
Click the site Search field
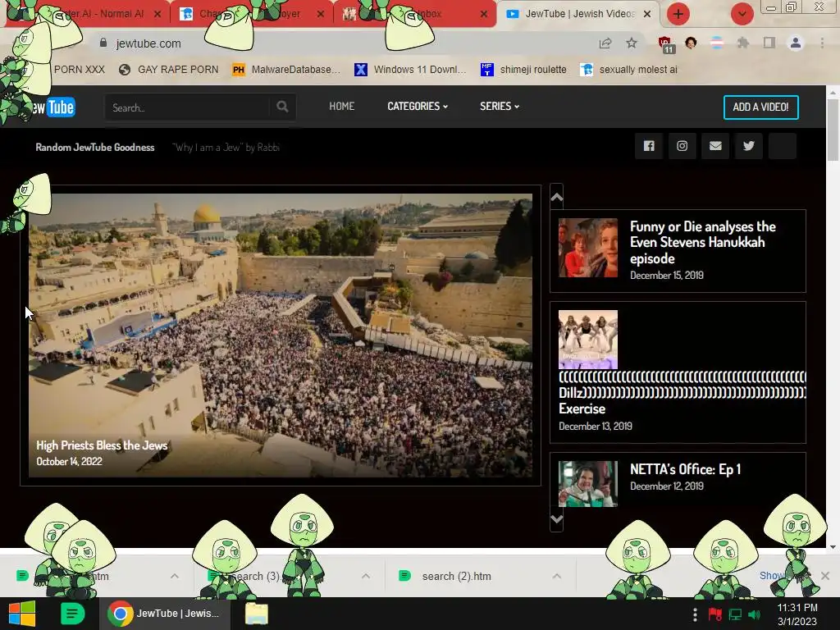[188, 107]
